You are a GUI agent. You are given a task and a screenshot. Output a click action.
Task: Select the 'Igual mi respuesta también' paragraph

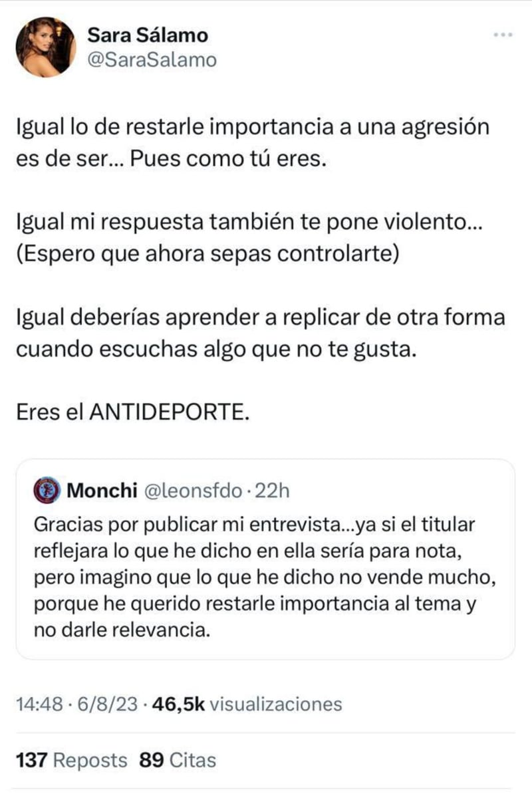point(250,226)
